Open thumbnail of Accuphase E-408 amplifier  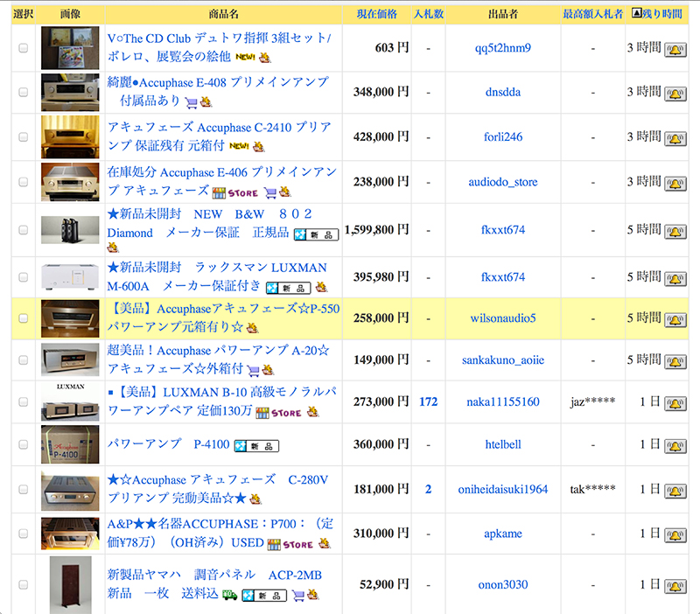coord(70,93)
